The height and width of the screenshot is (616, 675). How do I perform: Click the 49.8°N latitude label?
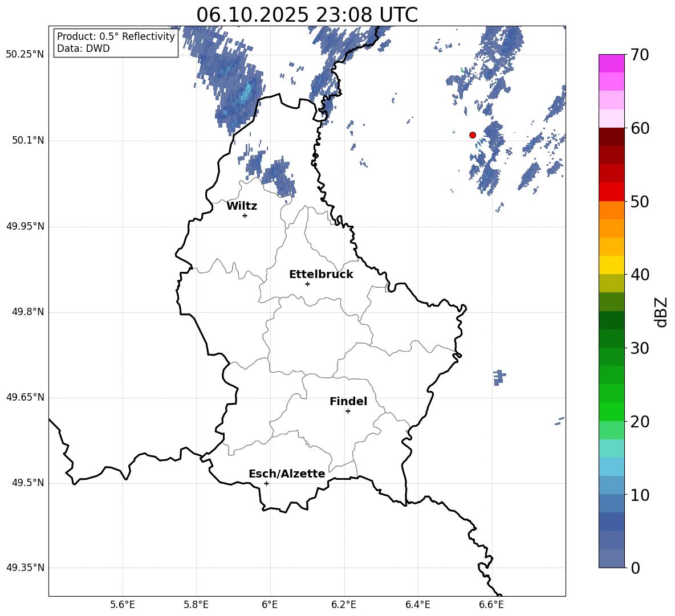click(28, 312)
